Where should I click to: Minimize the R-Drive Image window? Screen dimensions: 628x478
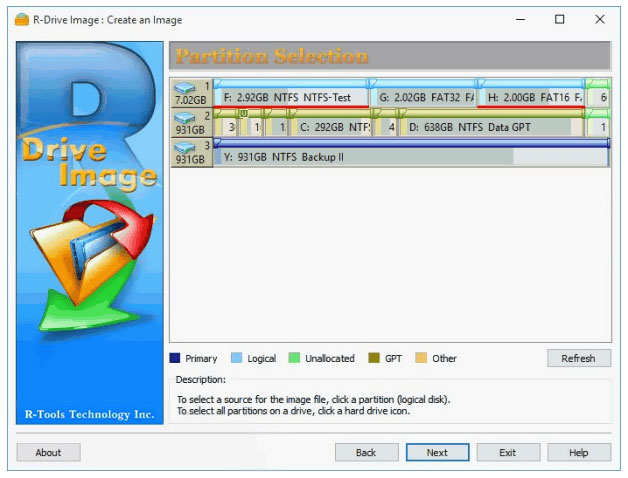520,19
